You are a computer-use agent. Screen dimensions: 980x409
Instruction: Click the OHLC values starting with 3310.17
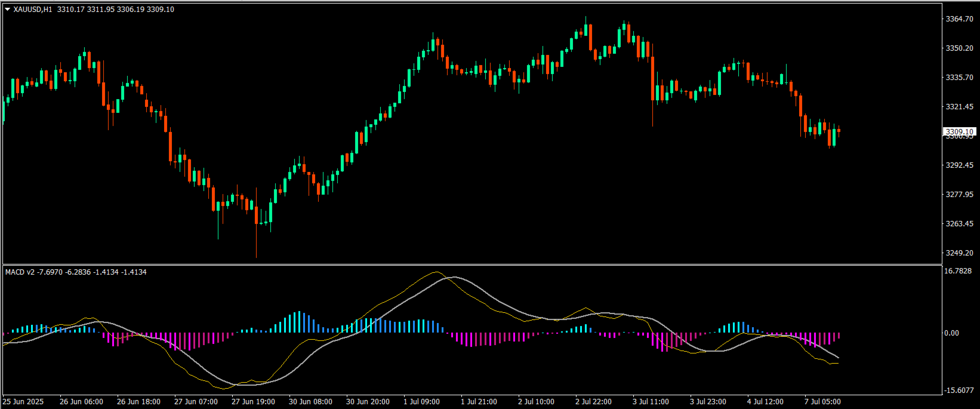pyautogui.click(x=116, y=10)
